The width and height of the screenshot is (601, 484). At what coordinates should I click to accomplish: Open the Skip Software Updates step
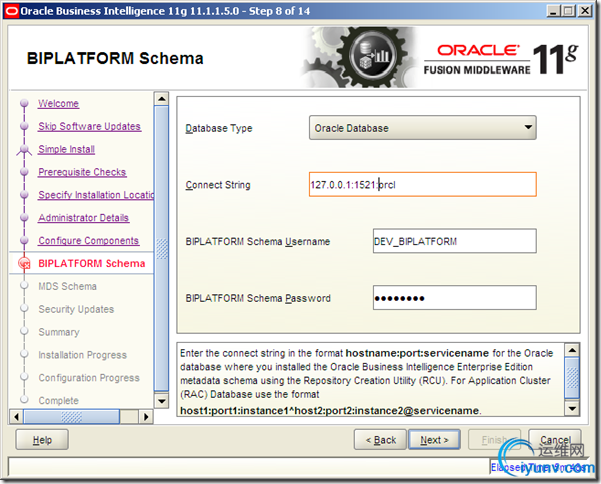coord(90,126)
